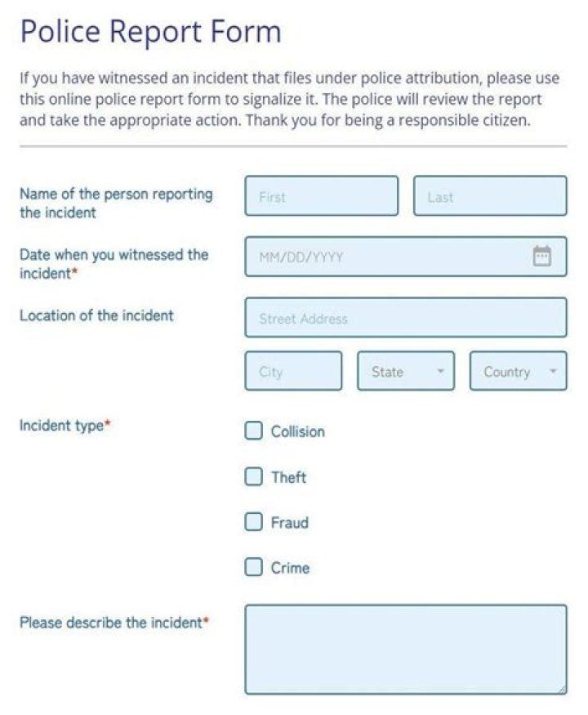Click the Street Address field
The height and width of the screenshot is (715, 588).
tap(405, 318)
